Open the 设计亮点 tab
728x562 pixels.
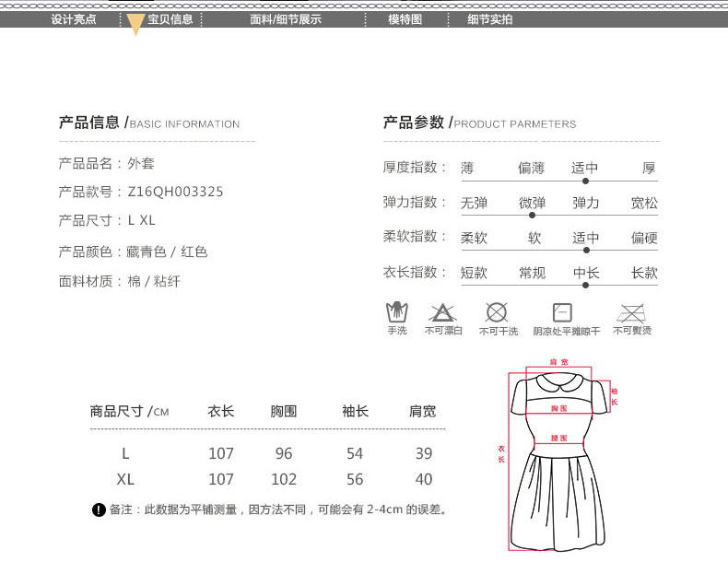point(74,19)
